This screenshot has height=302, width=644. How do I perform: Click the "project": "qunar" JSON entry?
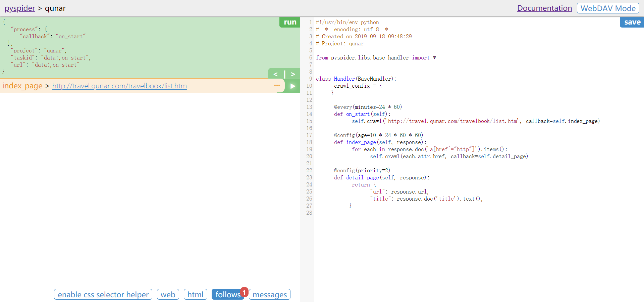[x=39, y=50]
